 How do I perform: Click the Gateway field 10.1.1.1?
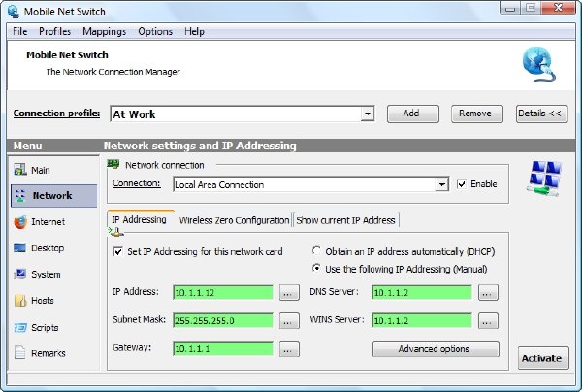223,349
